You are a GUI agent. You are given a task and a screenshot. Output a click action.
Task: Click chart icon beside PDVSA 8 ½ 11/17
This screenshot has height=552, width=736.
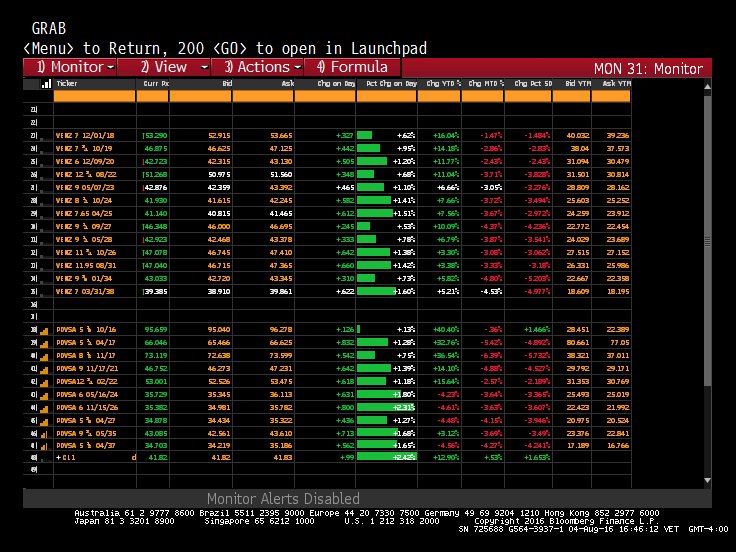coord(44,356)
